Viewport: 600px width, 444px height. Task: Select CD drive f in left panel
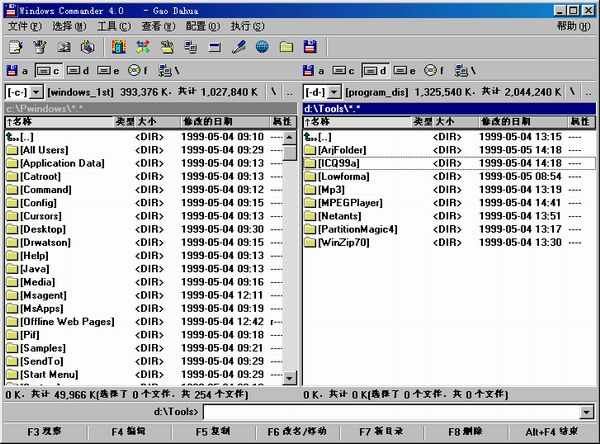pyautogui.click(x=138, y=71)
